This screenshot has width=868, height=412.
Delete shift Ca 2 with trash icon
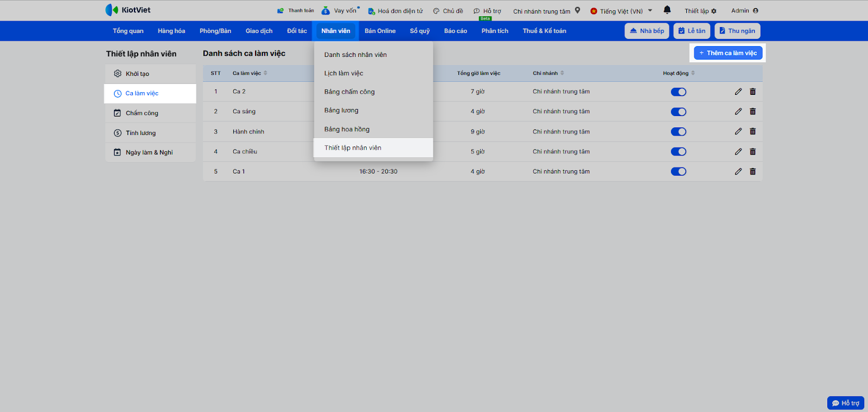tap(752, 92)
